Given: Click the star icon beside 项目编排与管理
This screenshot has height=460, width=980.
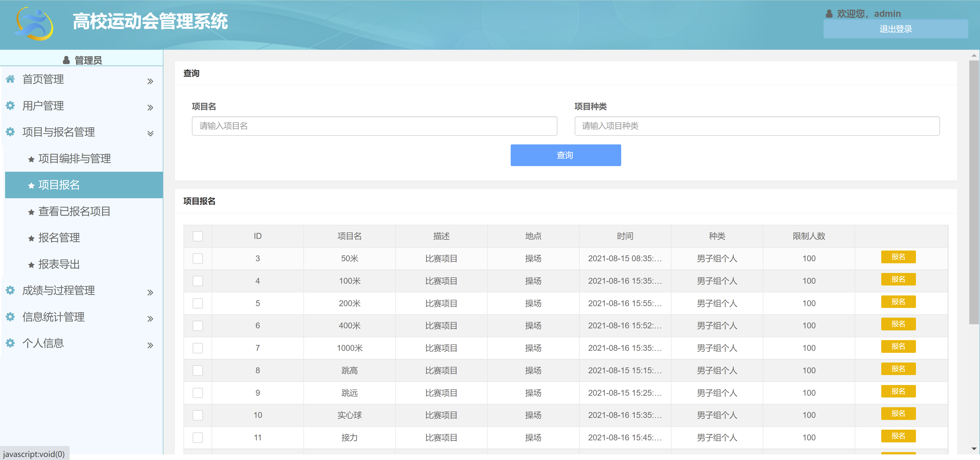Looking at the screenshot, I should [31, 159].
